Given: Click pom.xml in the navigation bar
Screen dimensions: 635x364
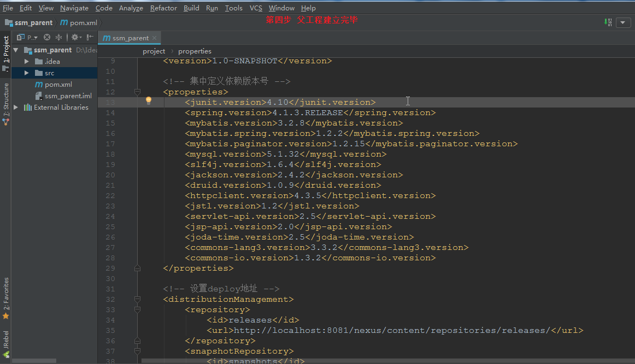Looking at the screenshot, I should point(79,23).
